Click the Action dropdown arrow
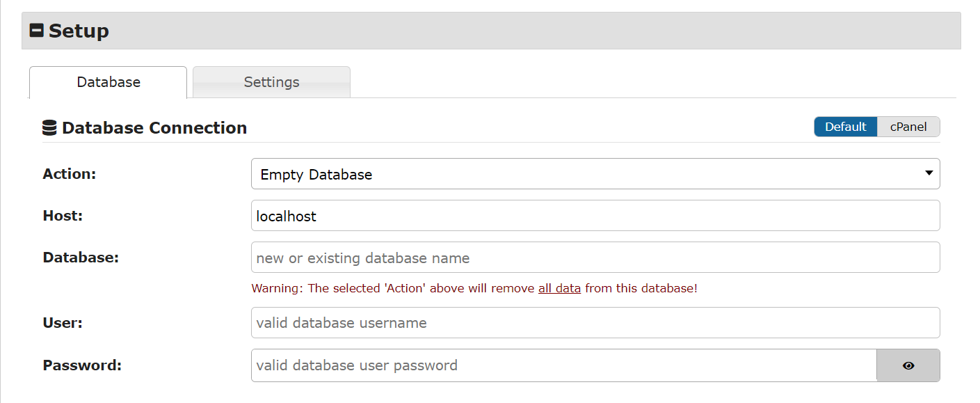The image size is (980, 403). pyautogui.click(x=929, y=173)
